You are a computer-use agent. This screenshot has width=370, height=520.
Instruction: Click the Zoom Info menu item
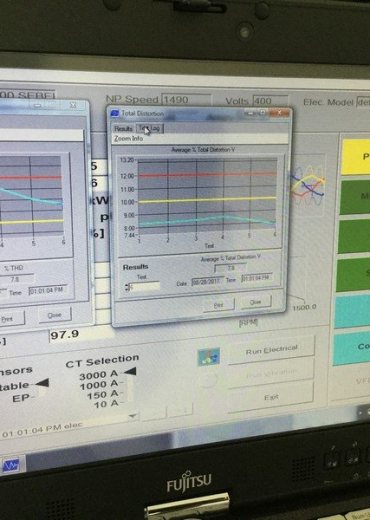click(129, 138)
